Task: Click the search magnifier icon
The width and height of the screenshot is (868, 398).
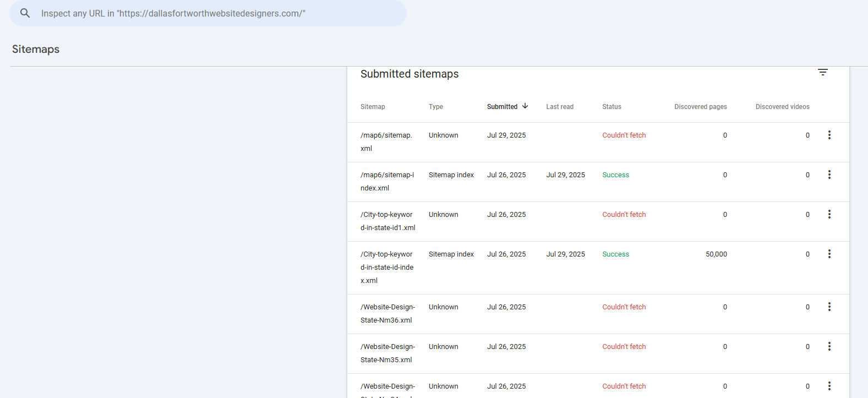Action: coord(25,13)
